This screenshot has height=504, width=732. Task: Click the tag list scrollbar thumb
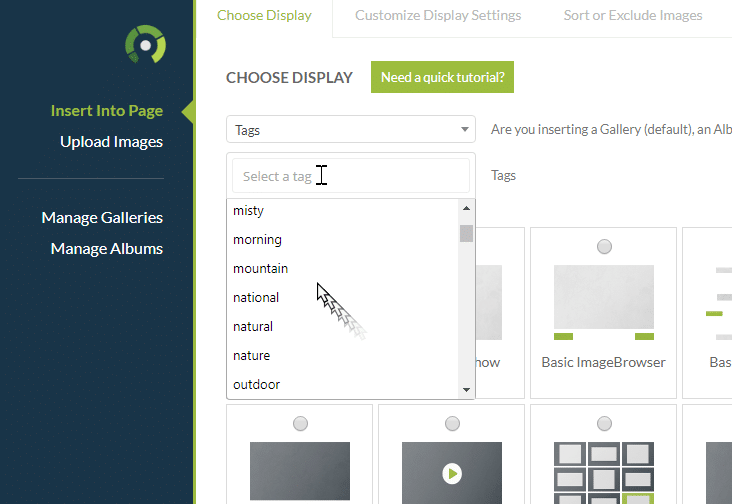click(466, 233)
